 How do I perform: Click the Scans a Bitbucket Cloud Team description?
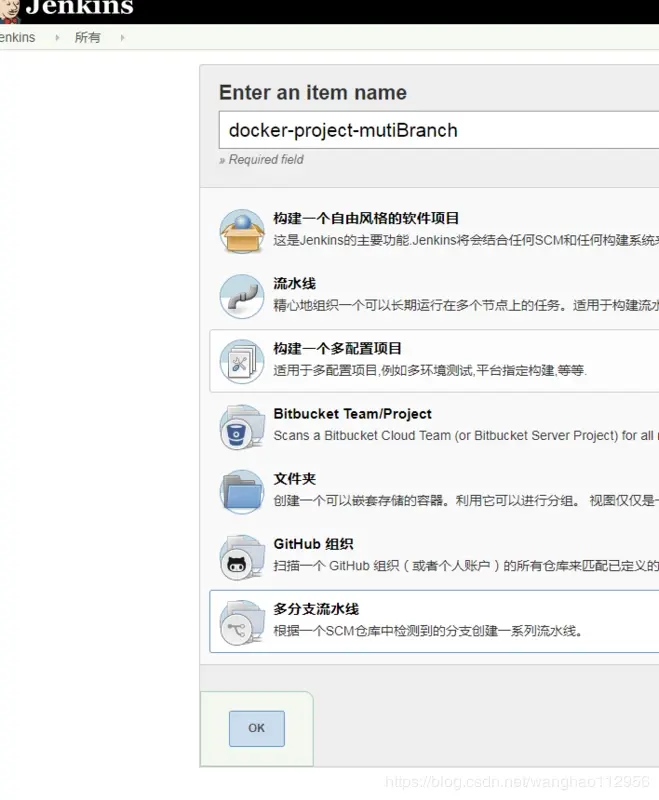click(466, 436)
